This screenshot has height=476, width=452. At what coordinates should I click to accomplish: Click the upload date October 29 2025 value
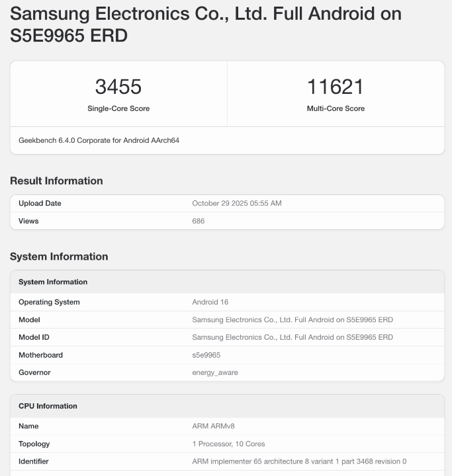click(x=237, y=204)
